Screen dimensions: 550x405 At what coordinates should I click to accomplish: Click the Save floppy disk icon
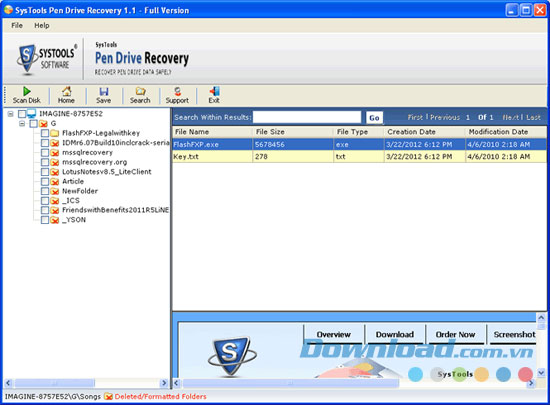point(103,92)
